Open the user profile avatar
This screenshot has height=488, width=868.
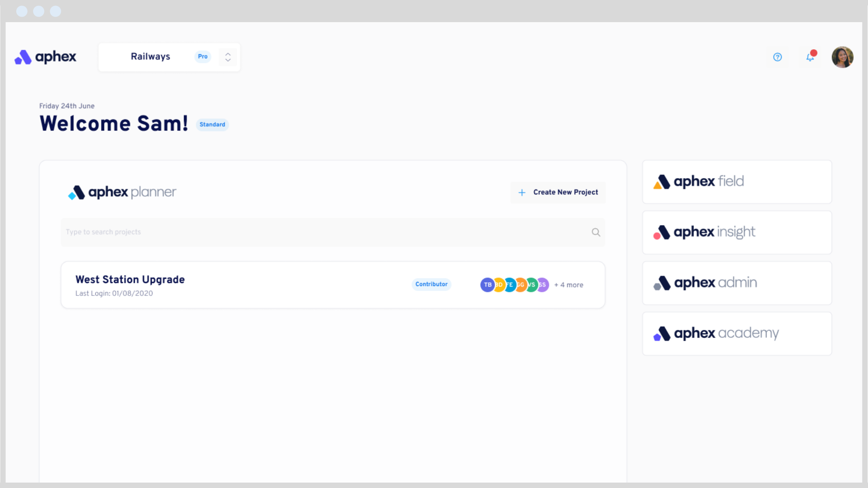click(x=842, y=57)
